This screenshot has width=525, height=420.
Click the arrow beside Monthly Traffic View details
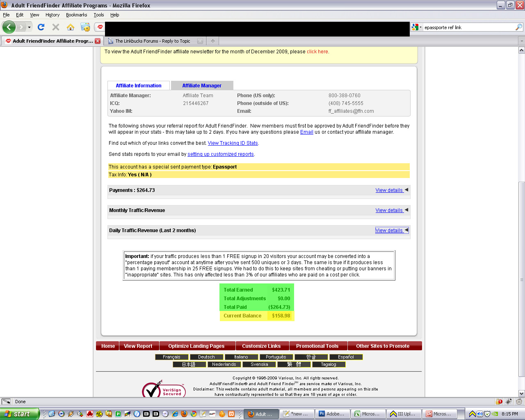[x=406, y=210]
